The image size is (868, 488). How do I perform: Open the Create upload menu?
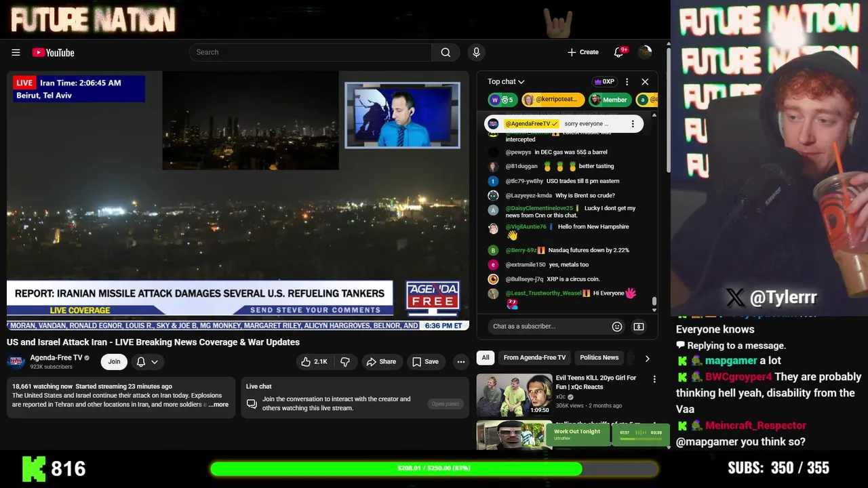tap(583, 52)
